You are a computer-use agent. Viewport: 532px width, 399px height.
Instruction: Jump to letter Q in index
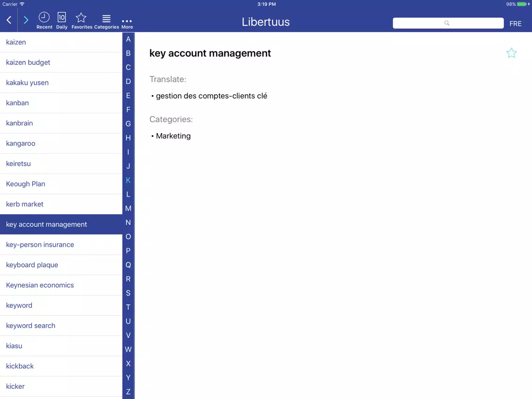[x=128, y=265]
